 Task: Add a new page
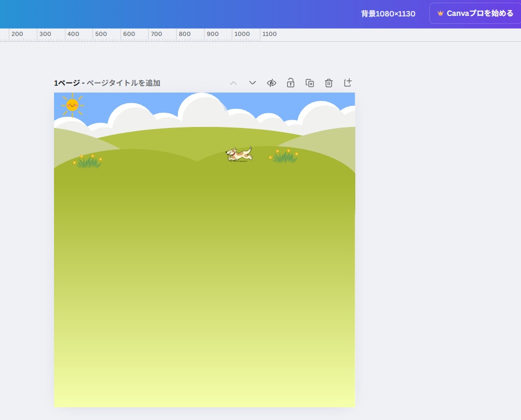point(348,83)
